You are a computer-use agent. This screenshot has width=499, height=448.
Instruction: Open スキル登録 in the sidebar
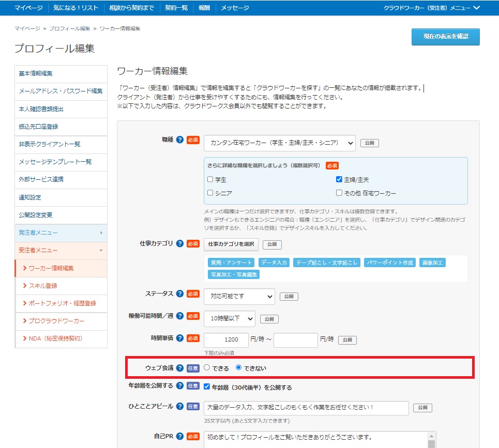coord(43,286)
